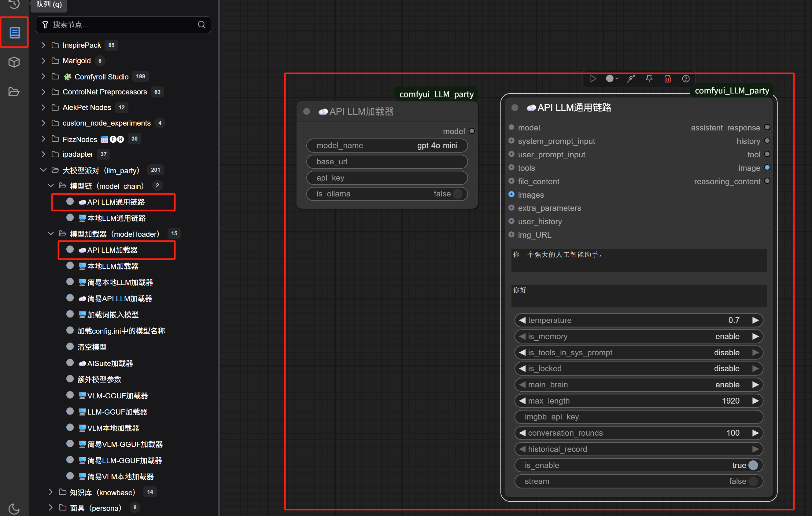
Task: Select API LLM通用链路 in node tree
Action: [116, 202]
